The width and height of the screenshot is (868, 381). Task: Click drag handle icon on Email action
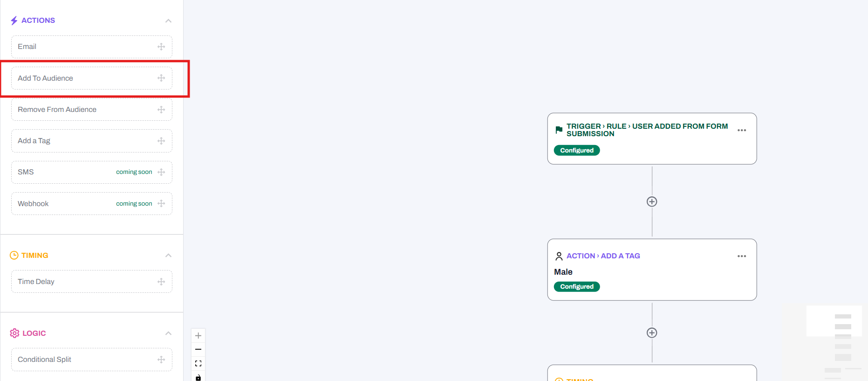[x=161, y=47]
